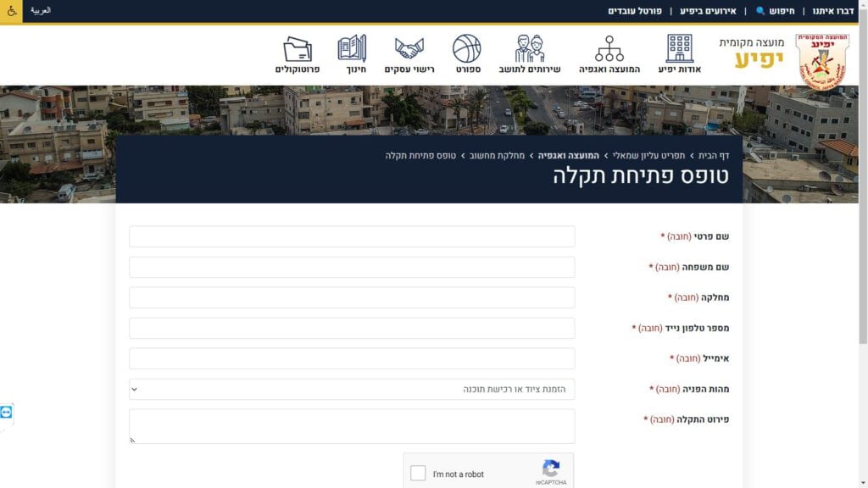Click the Yafia council logo
The width and height of the screenshot is (868, 488).
coord(821,59)
